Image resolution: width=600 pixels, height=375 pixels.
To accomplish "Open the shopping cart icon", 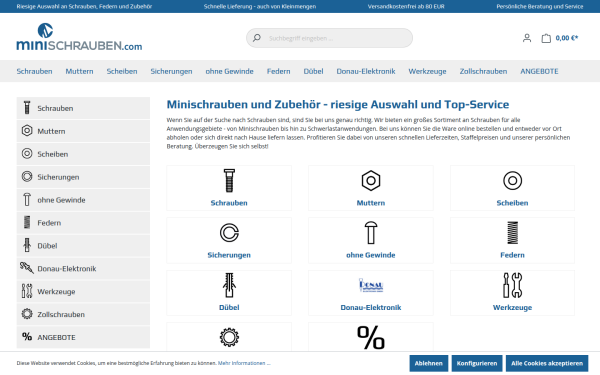I will (546, 38).
